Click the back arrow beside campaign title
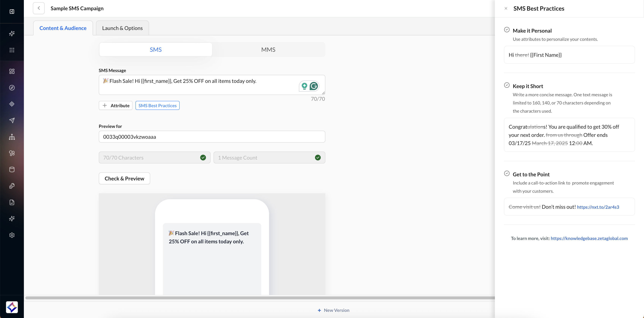This screenshot has height=318, width=644. (39, 8)
